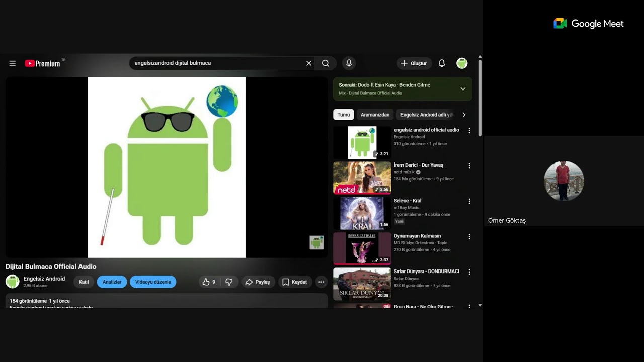Click the Google Meet logo
The image size is (644, 362).
tap(589, 24)
